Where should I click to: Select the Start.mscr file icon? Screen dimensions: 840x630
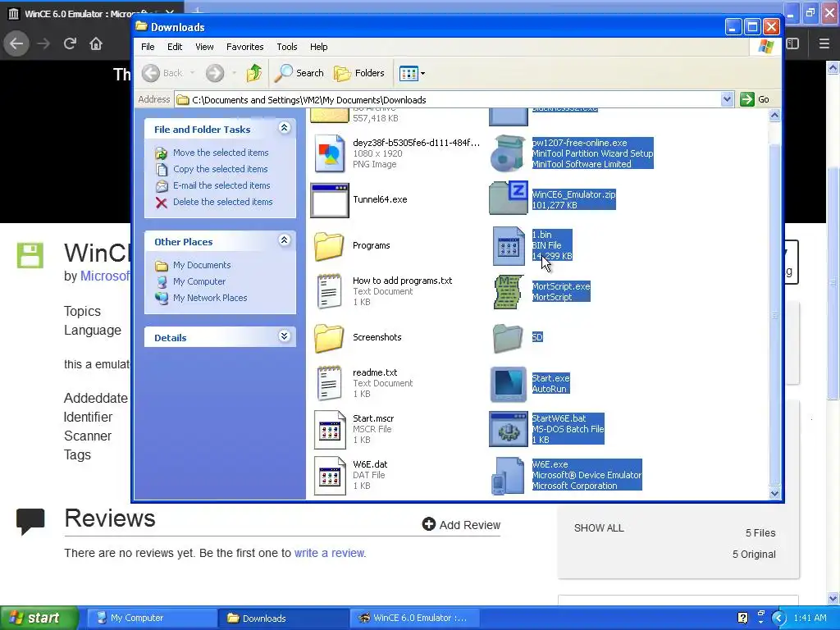point(330,429)
